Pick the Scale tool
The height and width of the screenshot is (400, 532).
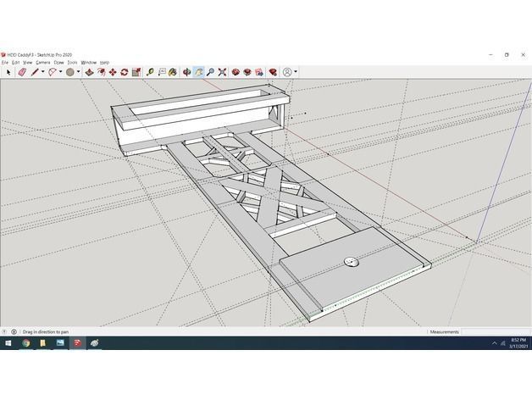(136, 72)
